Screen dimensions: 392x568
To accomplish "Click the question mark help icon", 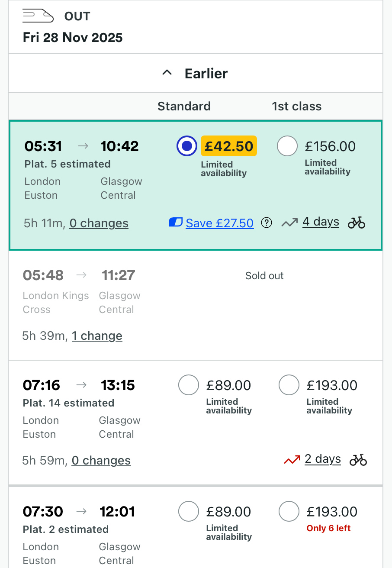I will tap(267, 223).
